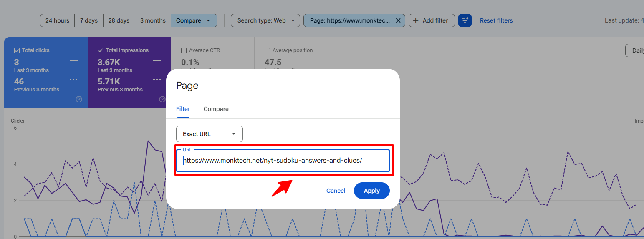Select the 28 days date range
This screenshot has height=239, width=644.
(x=119, y=20)
